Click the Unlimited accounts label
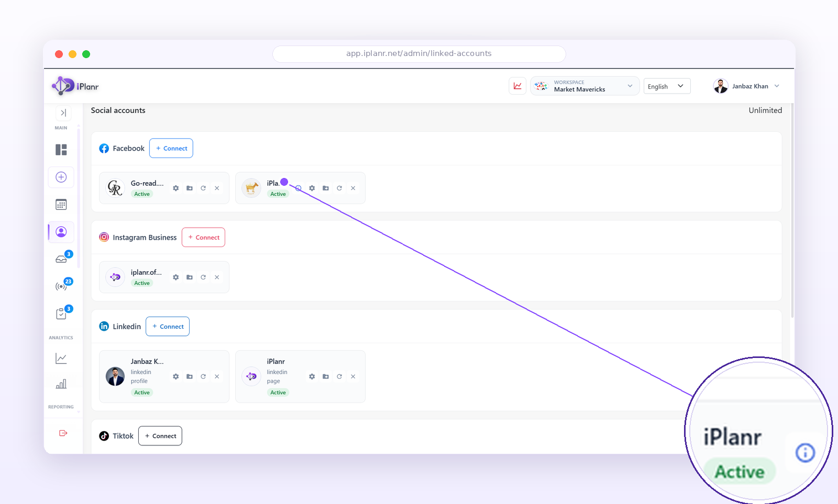The height and width of the screenshot is (504, 838). click(765, 110)
